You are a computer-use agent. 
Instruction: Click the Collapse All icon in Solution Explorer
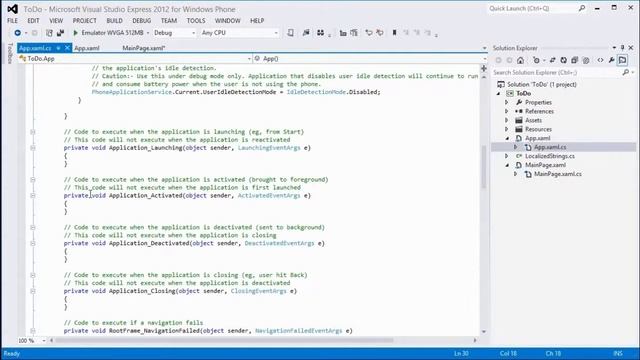pos(575,60)
